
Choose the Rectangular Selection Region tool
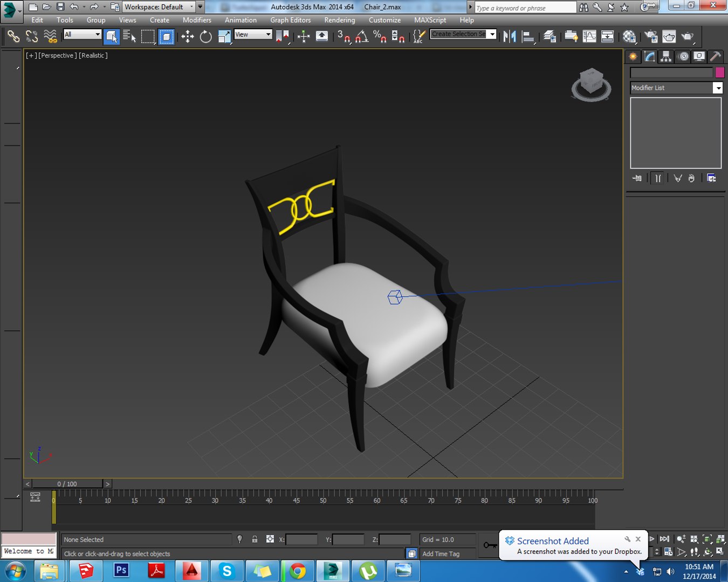tap(148, 36)
